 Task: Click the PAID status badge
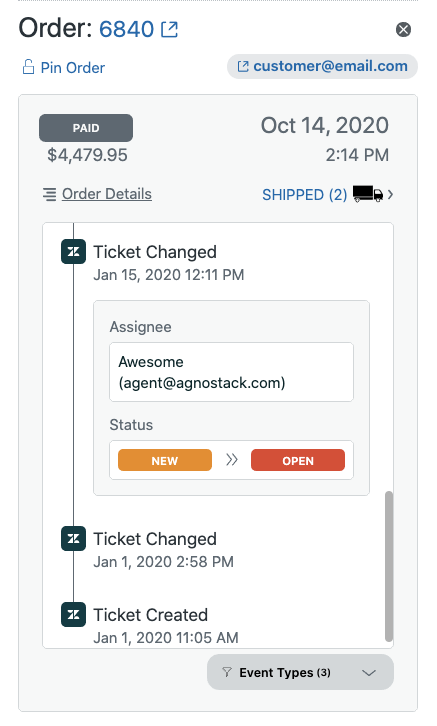[x=86, y=128]
